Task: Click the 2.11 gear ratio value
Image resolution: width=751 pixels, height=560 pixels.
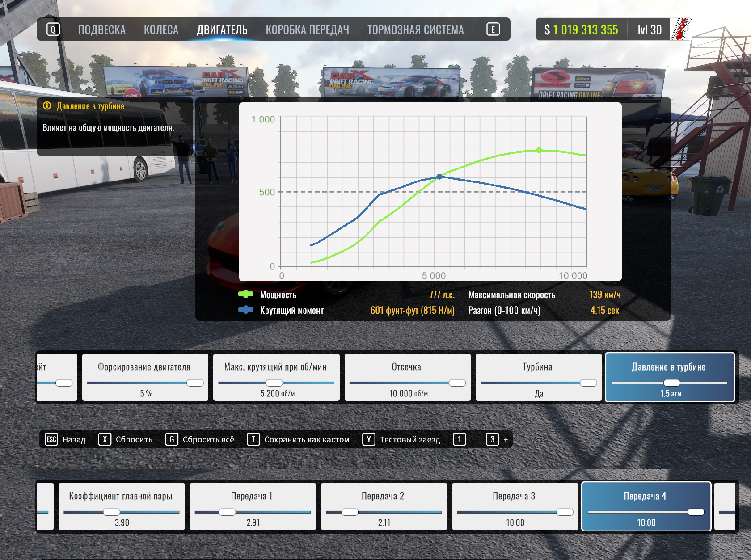Action: pos(384,523)
